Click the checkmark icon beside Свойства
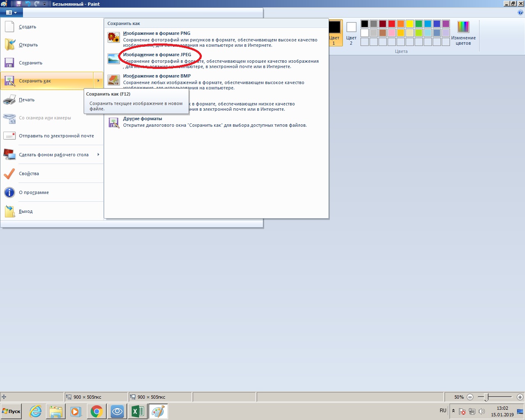 click(9, 173)
